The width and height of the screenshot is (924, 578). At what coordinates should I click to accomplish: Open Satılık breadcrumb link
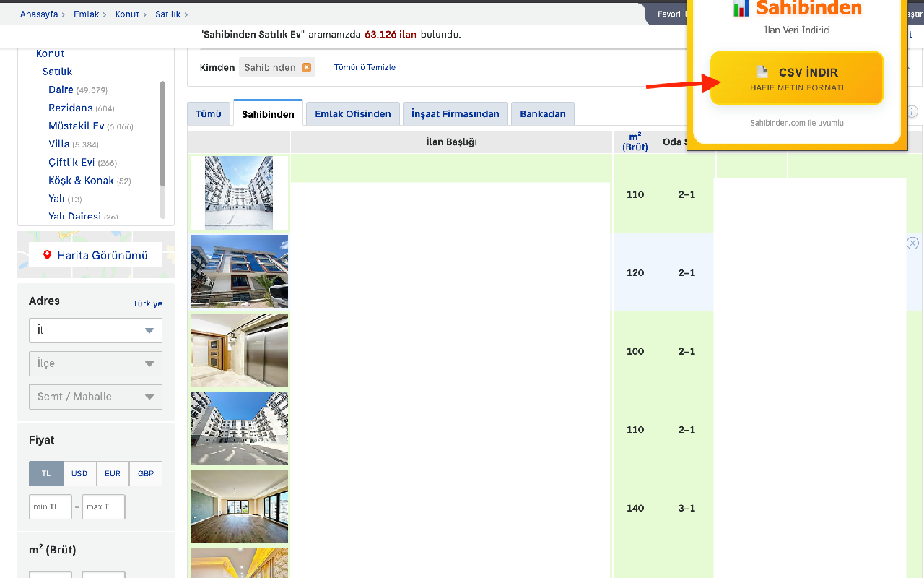pyautogui.click(x=168, y=14)
